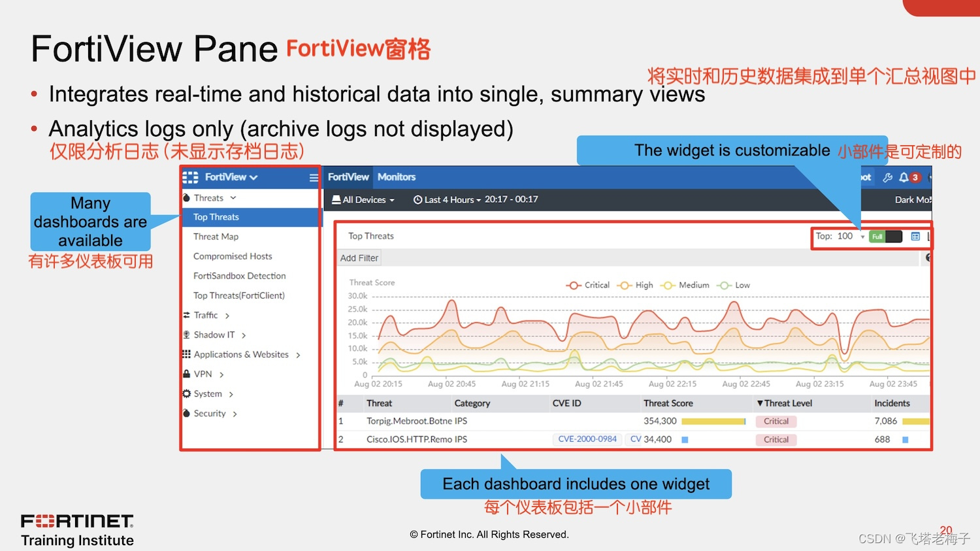Image resolution: width=980 pixels, height=551 pixels.
Task: Expand the Shadow IT section chevron
Action: click(x=244, y=335)
